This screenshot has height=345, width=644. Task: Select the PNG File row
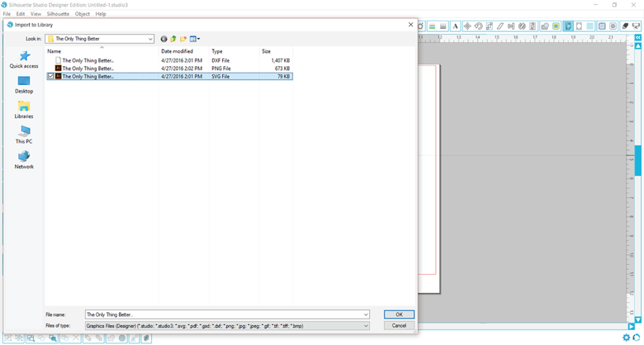point(169,68)
